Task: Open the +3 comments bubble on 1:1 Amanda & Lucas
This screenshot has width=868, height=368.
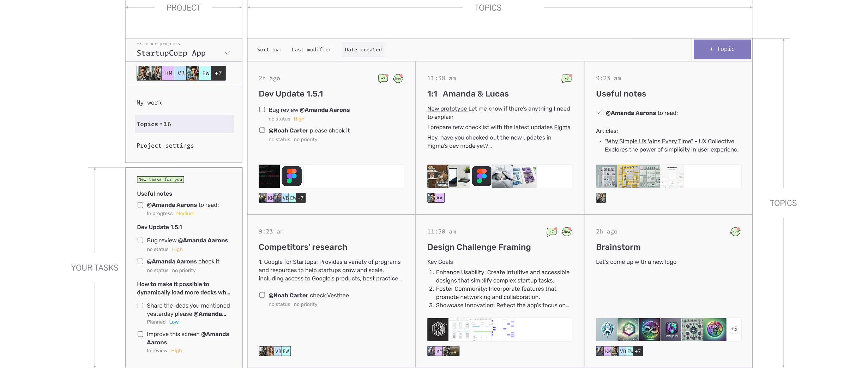Action: pos(566,78)
